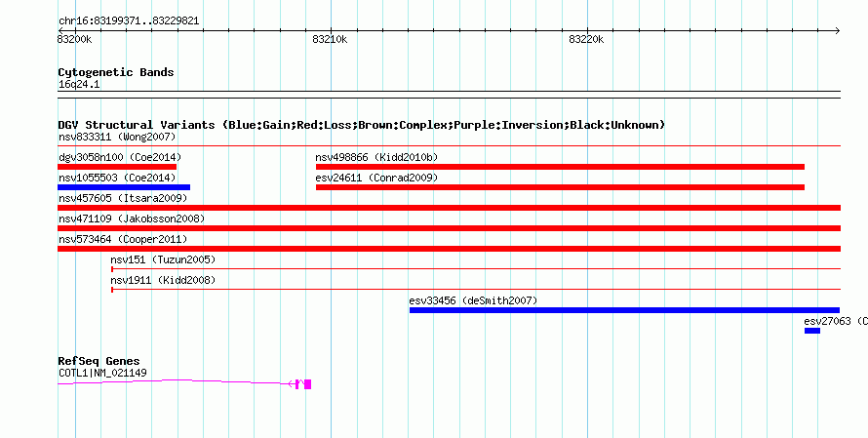The height and width of the screenshot is (438, 868).
Task: Select the nsv457605 (Itsara2009) red bar
Action: click(x=449, y=208)
